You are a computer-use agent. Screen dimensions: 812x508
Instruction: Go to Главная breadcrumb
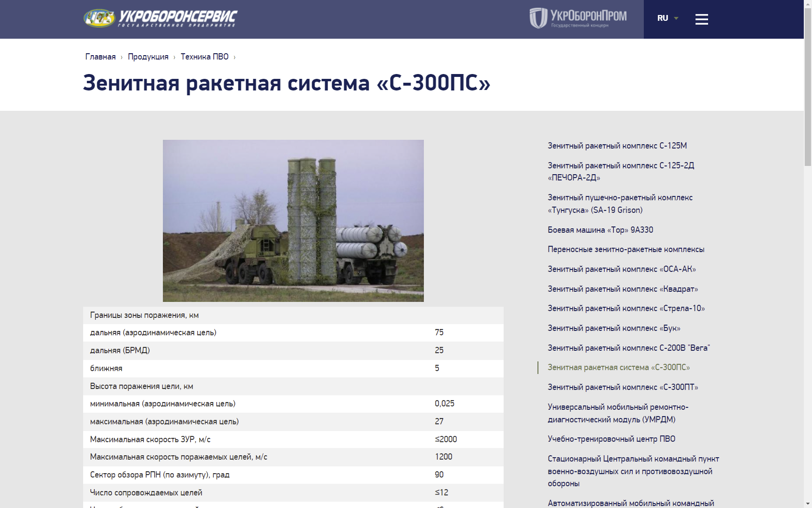pyautogui.click(x=101, y=57)
